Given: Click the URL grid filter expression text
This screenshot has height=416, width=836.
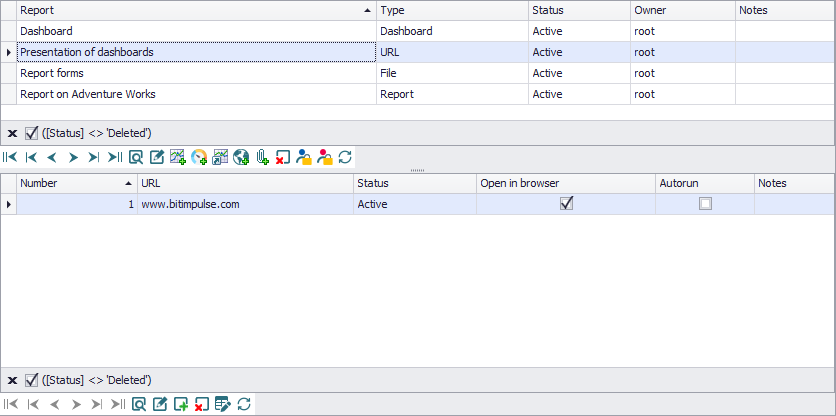Looking at the screenshot, I should [97, 380].
